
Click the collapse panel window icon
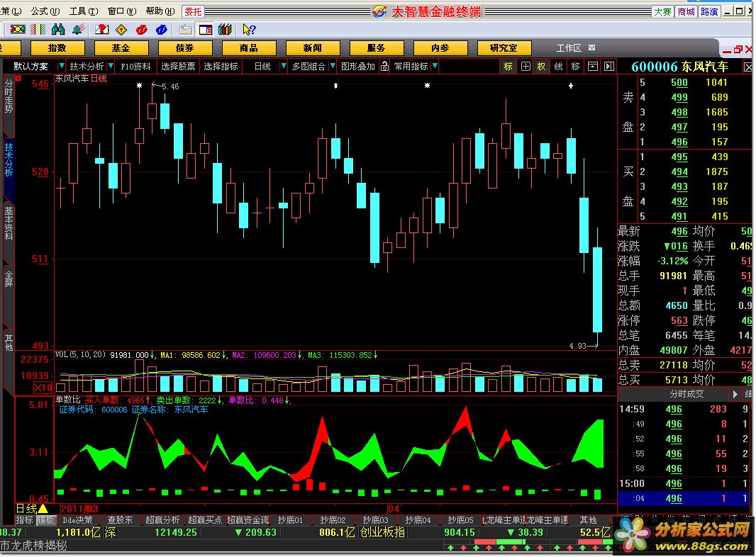tap(593, 67)
